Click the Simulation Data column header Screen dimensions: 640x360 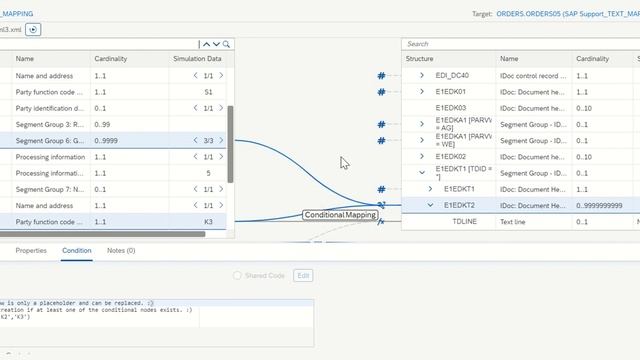click(197, 59)
